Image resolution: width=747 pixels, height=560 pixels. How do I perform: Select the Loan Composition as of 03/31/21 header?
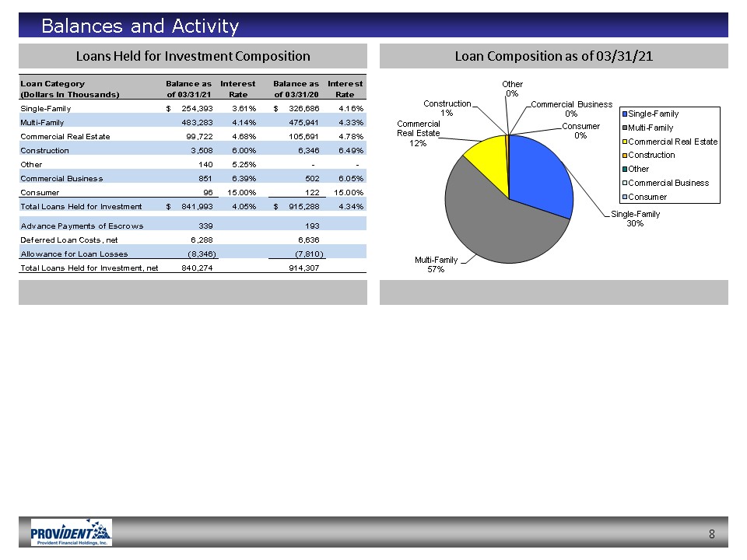(553, 56)
